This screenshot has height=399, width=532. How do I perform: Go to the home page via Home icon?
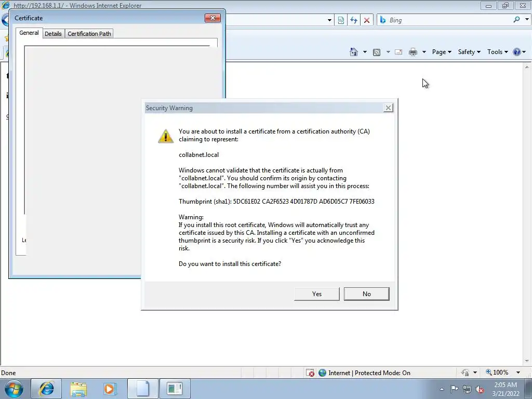353,52
